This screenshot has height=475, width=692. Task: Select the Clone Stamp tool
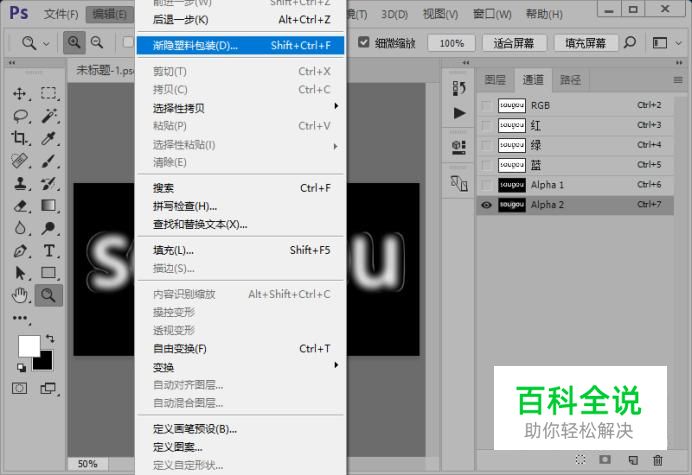[20, 183]
